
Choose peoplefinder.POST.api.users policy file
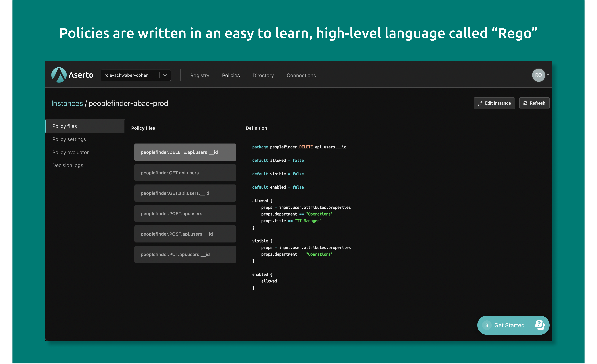click(x=185, y=213)
